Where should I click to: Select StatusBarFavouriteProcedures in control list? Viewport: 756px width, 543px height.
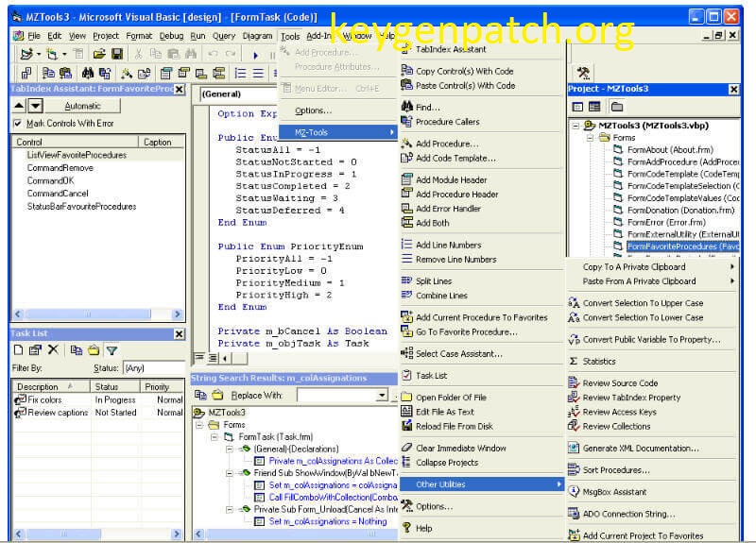(x=81, y=206)
